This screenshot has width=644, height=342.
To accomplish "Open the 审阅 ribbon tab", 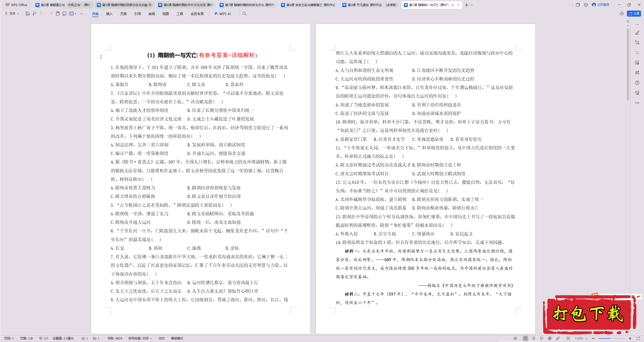I will (152, 14).
